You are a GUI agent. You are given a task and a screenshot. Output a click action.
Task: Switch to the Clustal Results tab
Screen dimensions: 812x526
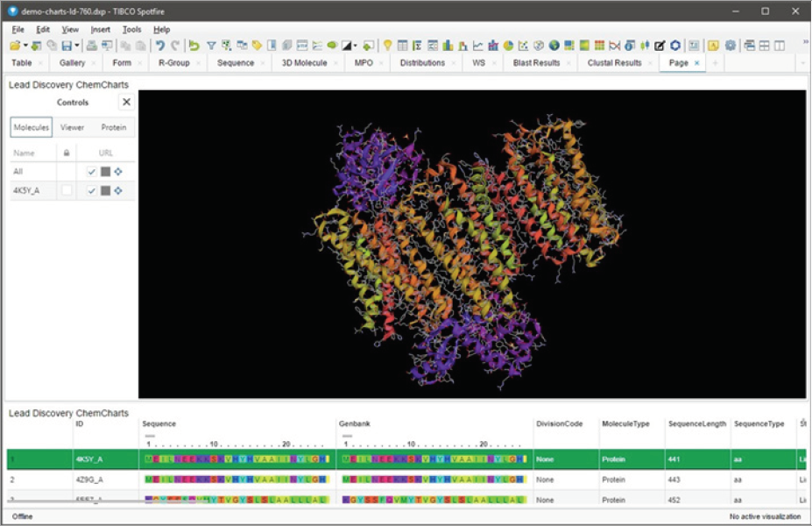[614, 63]
